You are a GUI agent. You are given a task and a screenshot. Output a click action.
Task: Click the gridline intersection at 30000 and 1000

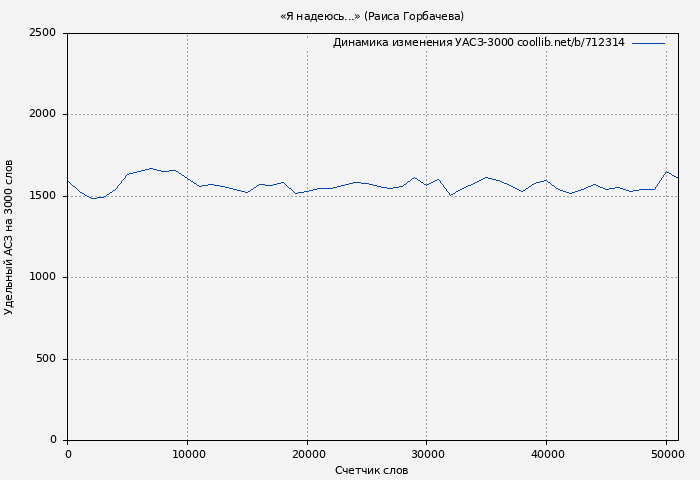coord(427,278)
